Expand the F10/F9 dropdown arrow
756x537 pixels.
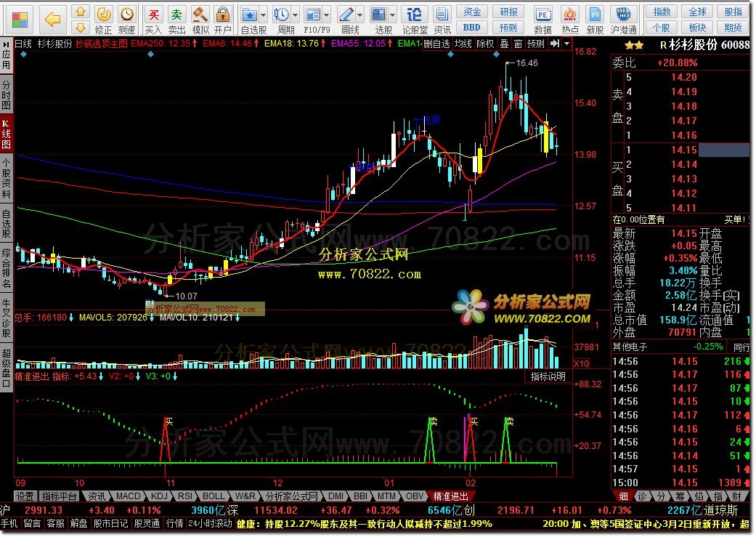pyautogui.click(x=327, y=15)
